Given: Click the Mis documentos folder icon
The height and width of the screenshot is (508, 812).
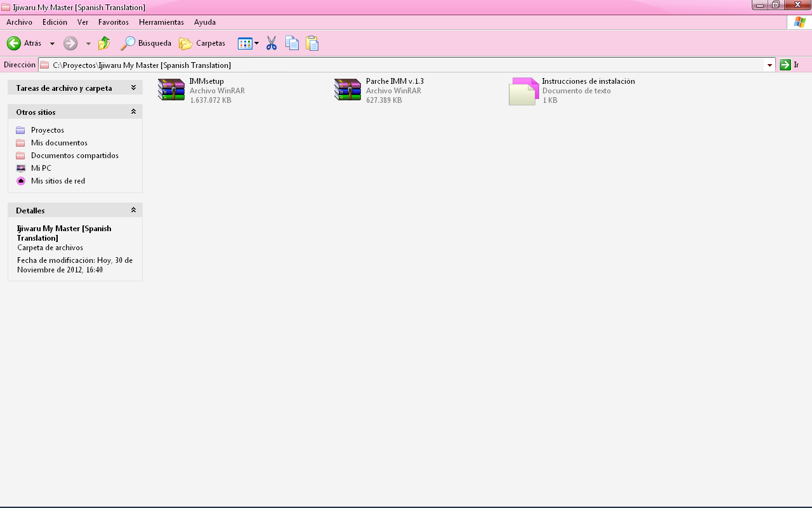Looking at the screenshot, I should coord(20,143).
